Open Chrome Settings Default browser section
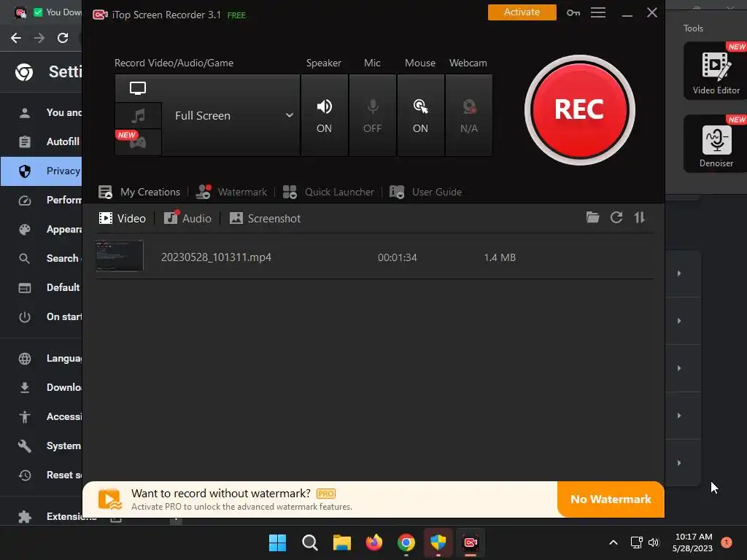The width and height of the screenshot is (747, 560). click(42, 287)
